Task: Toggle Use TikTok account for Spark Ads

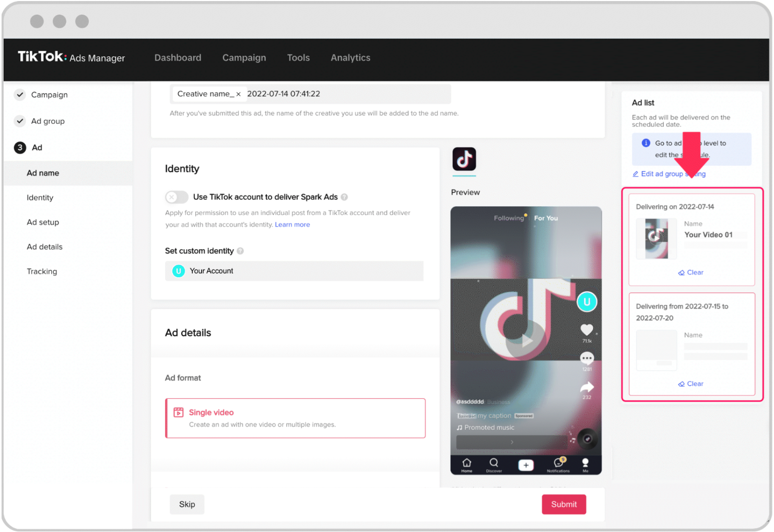Action: point(177,197)
